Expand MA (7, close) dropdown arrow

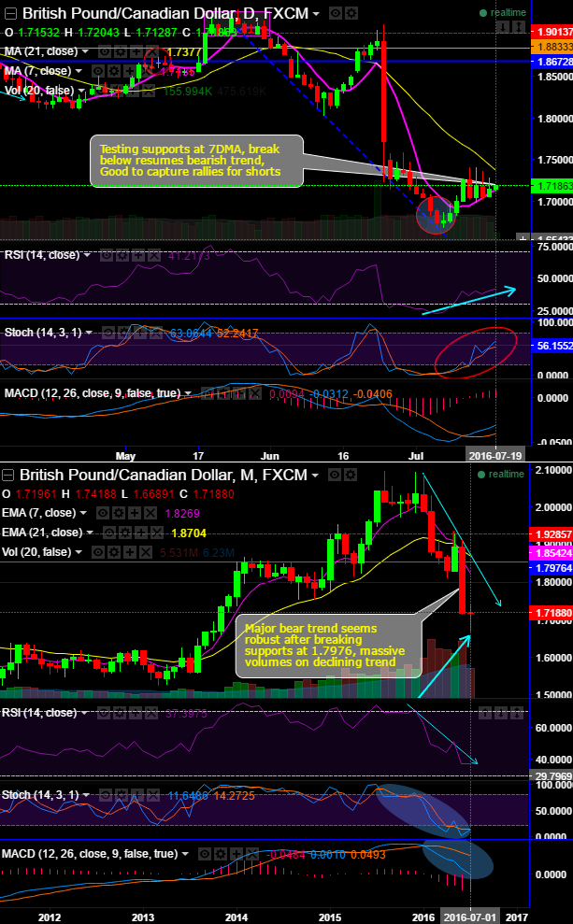79,71
